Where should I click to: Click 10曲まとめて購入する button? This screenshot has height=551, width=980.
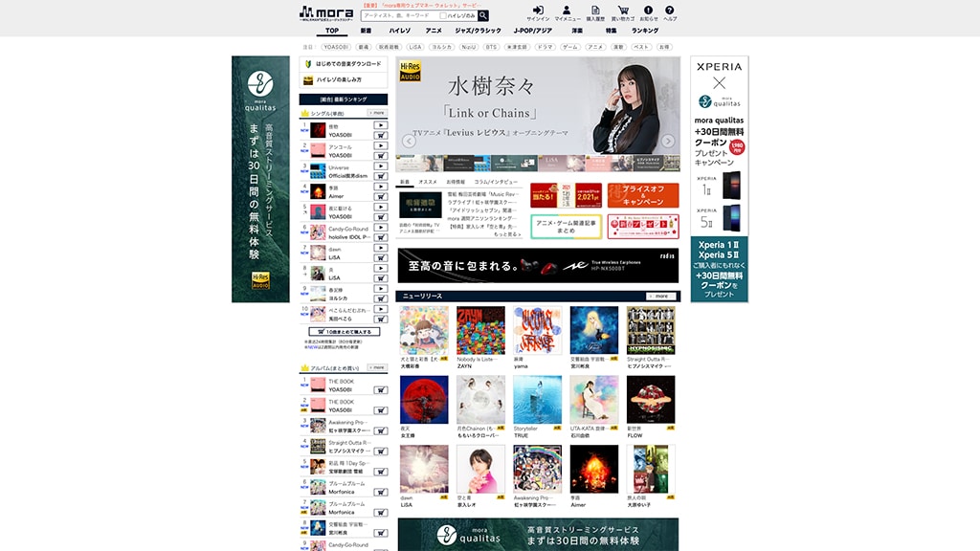tap(344, 332)
